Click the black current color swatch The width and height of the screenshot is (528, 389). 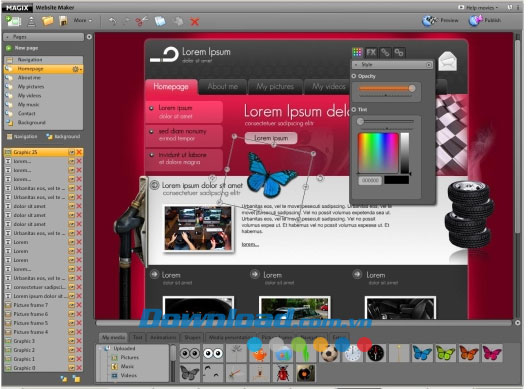(x=397, y=180)
